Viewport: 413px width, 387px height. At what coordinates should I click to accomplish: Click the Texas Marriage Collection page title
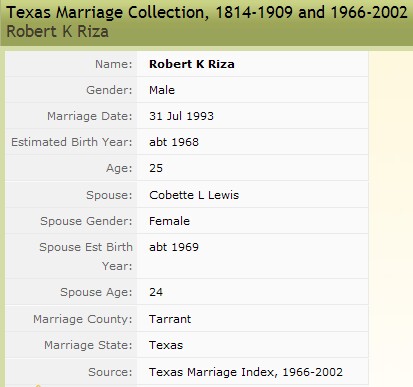point(207,13)
